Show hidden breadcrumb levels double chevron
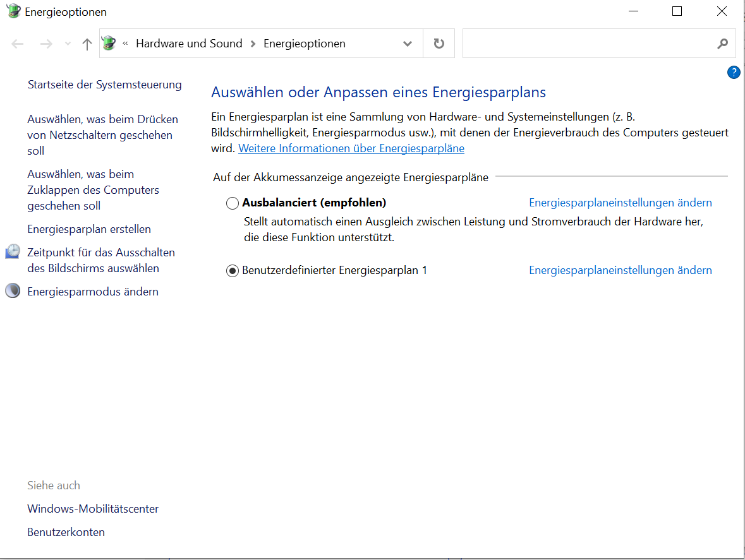Image resolution: width=745 pixels, height=560 pixels. click(x=126, y=44)
